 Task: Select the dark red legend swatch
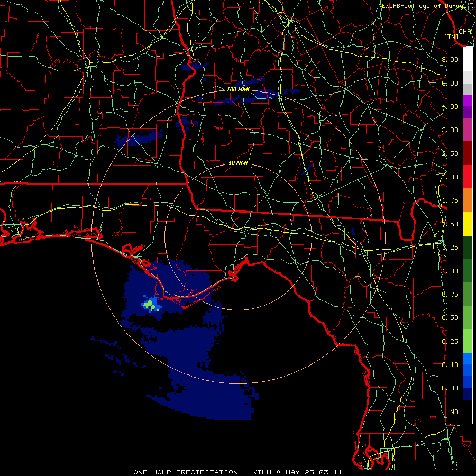(x=467, y=153)
